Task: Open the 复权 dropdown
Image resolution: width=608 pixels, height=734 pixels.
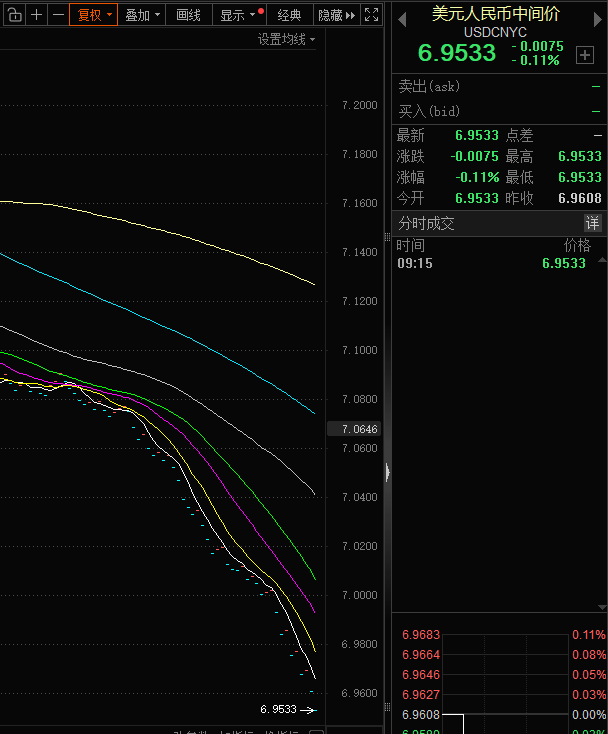Action: pos(94,15)
